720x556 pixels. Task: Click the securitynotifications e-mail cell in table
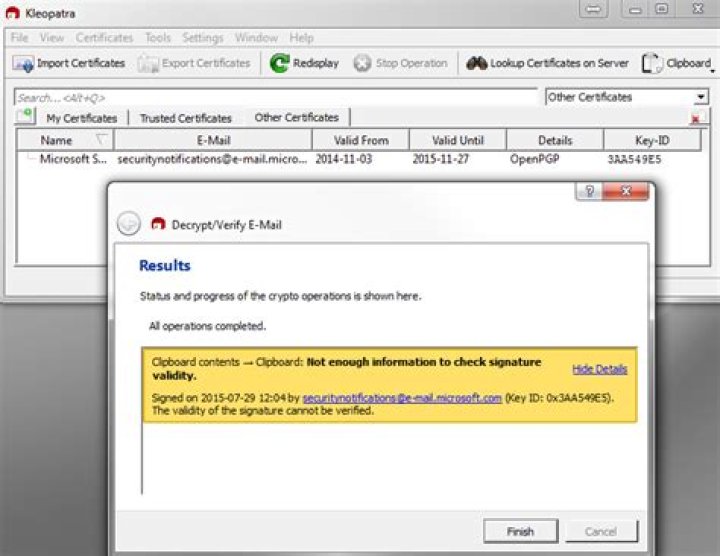point(212,159)
